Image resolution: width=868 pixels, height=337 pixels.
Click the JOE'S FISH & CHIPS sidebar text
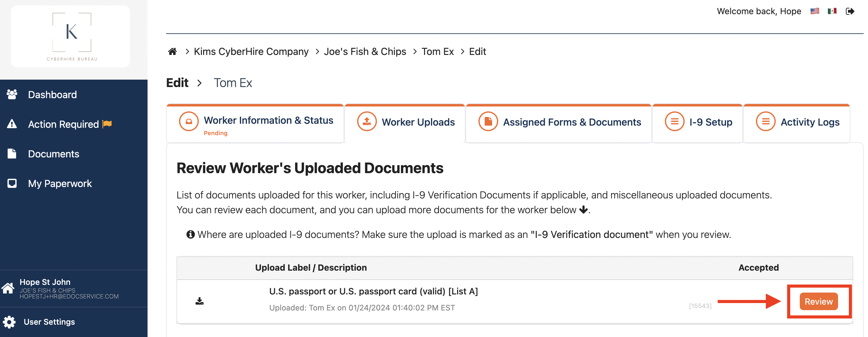click(x=48, y=290)
